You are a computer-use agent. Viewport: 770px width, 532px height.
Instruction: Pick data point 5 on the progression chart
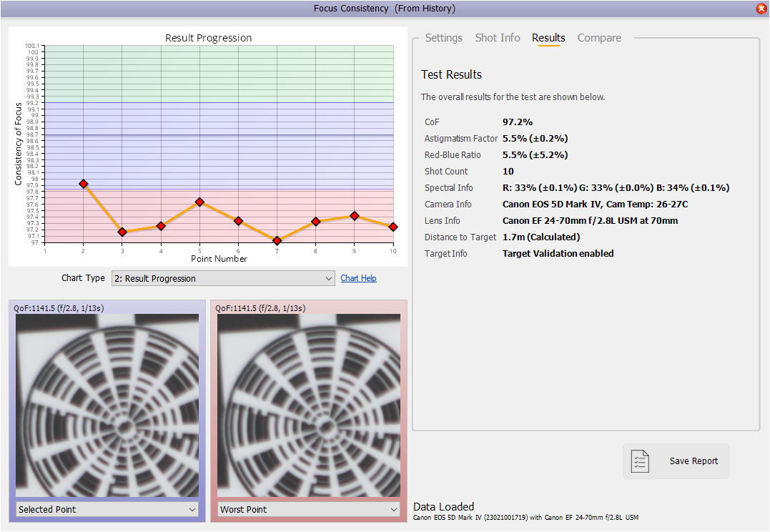point(199,202)
